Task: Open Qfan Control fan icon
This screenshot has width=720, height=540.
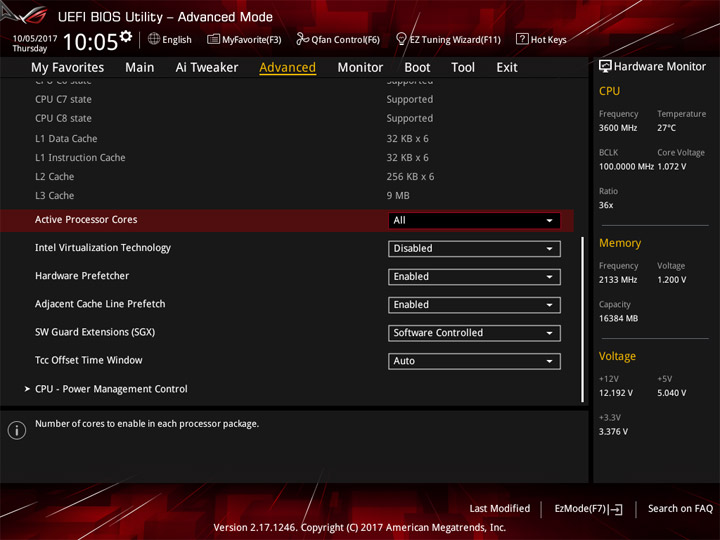Action: pyautogui.click(x=302, y=39)
